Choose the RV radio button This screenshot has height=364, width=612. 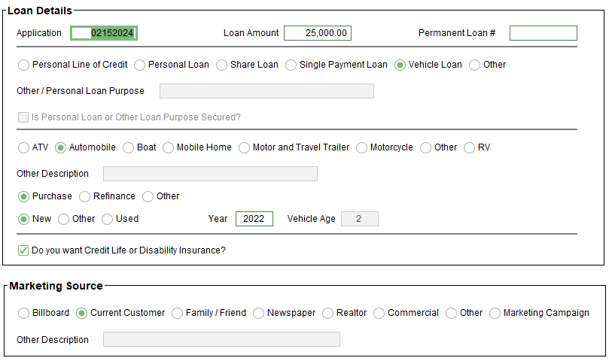(x=470, y=147)
